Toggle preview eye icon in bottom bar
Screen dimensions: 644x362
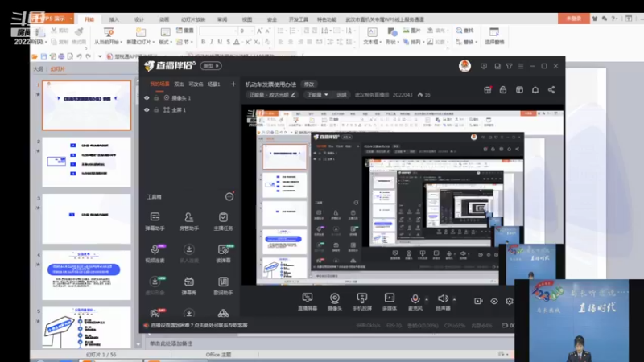point(493,301)
